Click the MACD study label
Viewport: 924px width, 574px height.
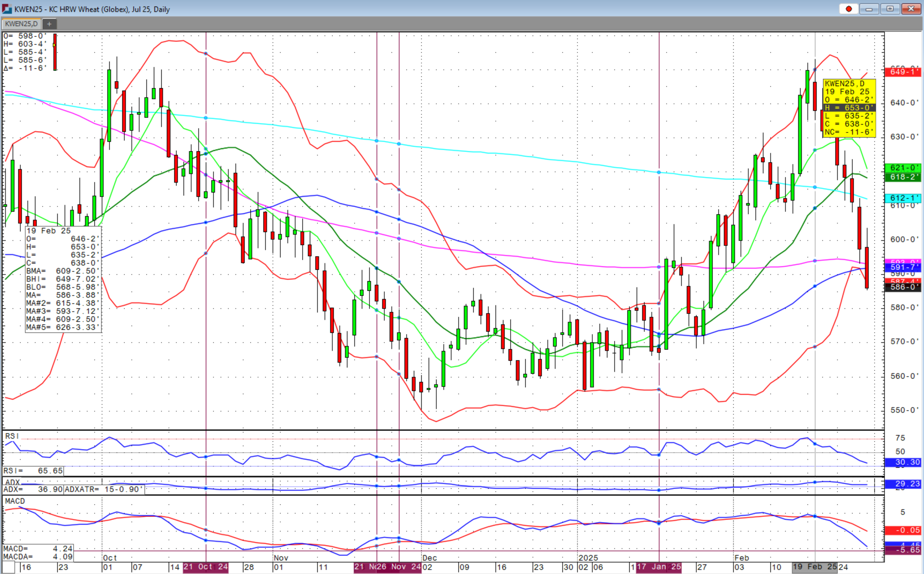(15, 501)
